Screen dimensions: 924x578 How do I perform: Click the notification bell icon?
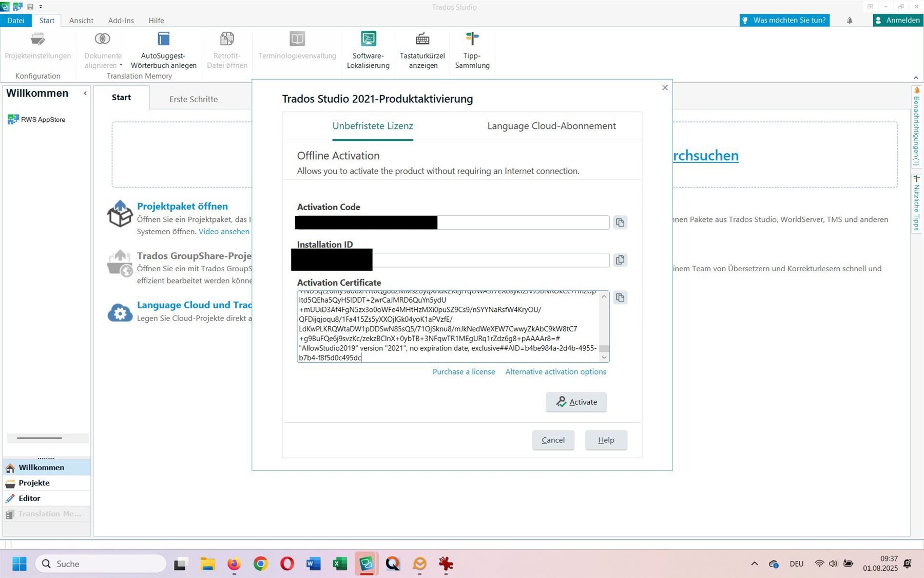pos(850,20)
